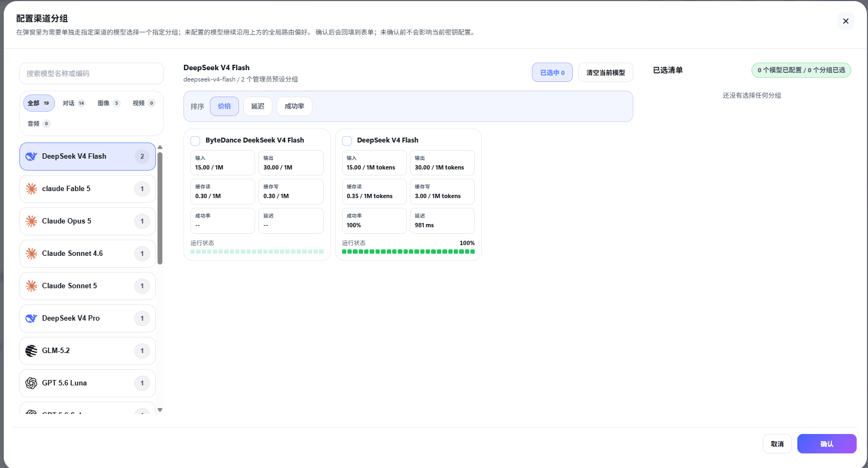Click the 还没有选择任何分组 empty message
Image resolution: width=868 pixels, height=468 pixels.
pyautogui.click(x=752, y=96)
